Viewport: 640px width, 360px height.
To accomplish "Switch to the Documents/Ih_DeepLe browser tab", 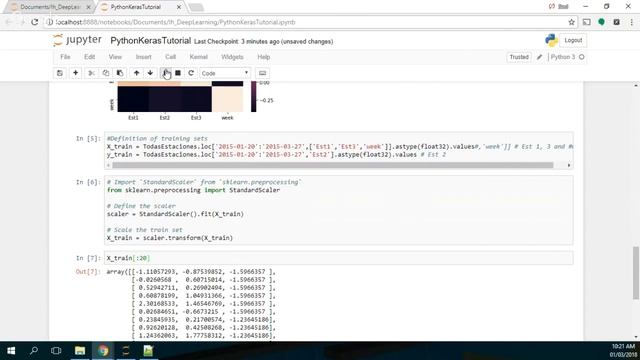I will tap(50, 7).
